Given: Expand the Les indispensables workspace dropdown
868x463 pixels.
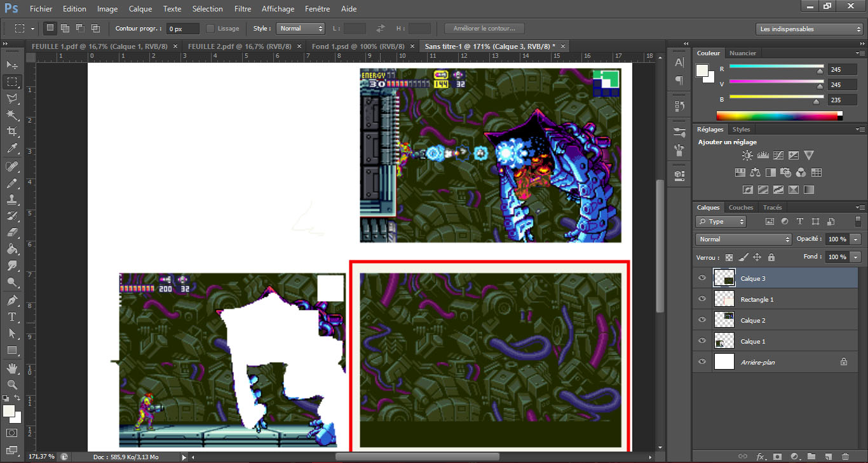Looking at the screenshot, I should pyautogui.click(x=810, y=29).
